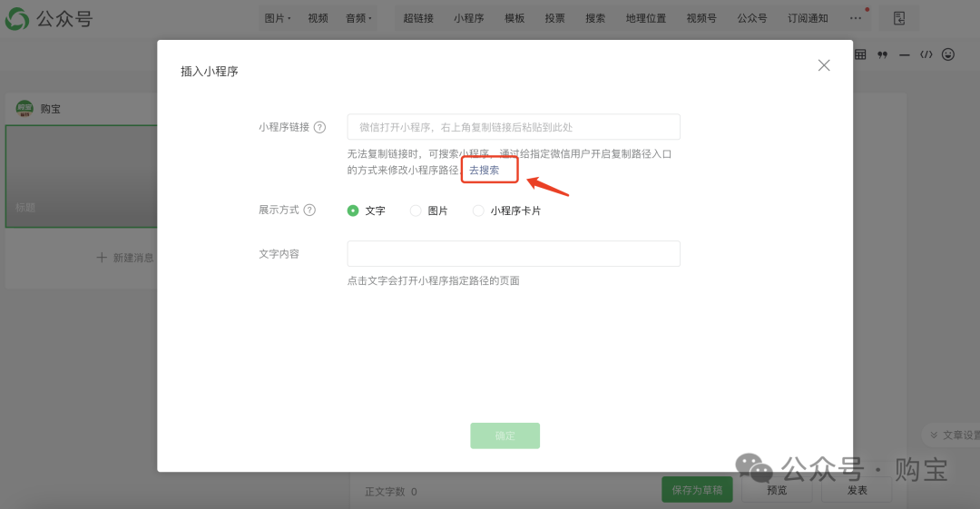Screen dimensions: 980x509
Task: Click the document icon at top right
Action: (898, 18)
